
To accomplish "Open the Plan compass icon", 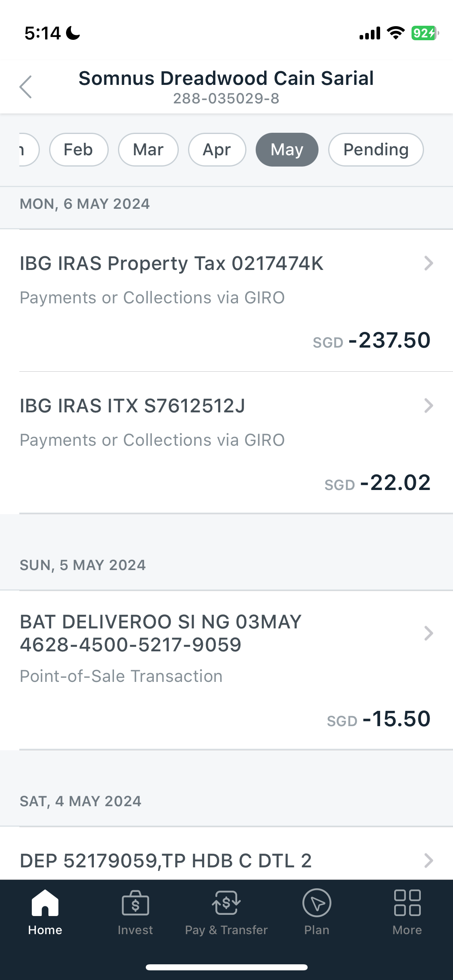I will coord(317,903).
